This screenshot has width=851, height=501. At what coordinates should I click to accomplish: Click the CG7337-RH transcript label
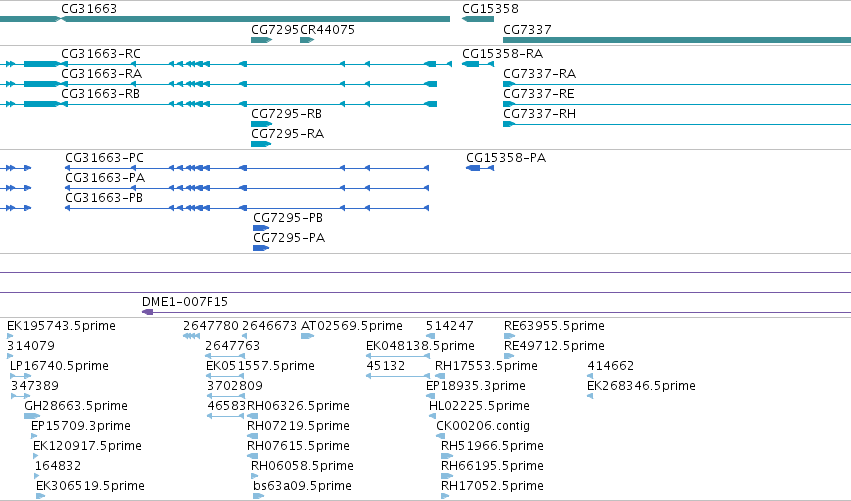pyautogui.click(x=539, y=113)
